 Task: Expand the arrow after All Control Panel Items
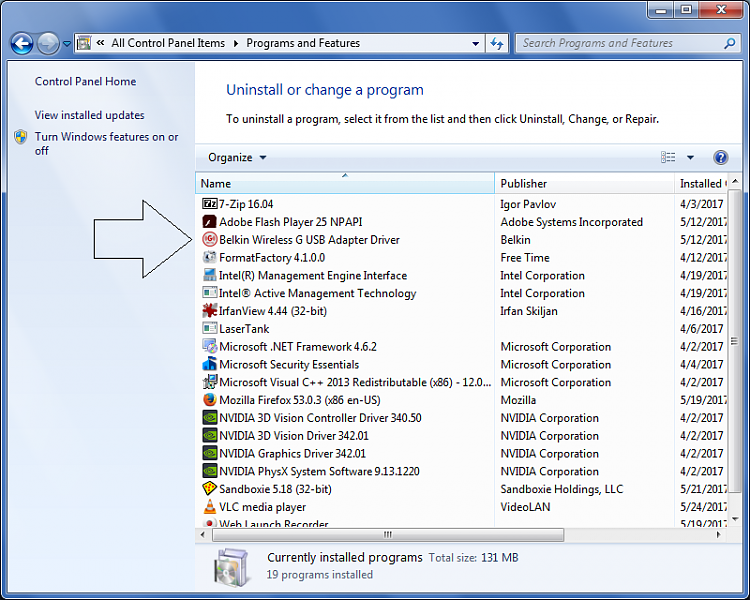[236, 44]
